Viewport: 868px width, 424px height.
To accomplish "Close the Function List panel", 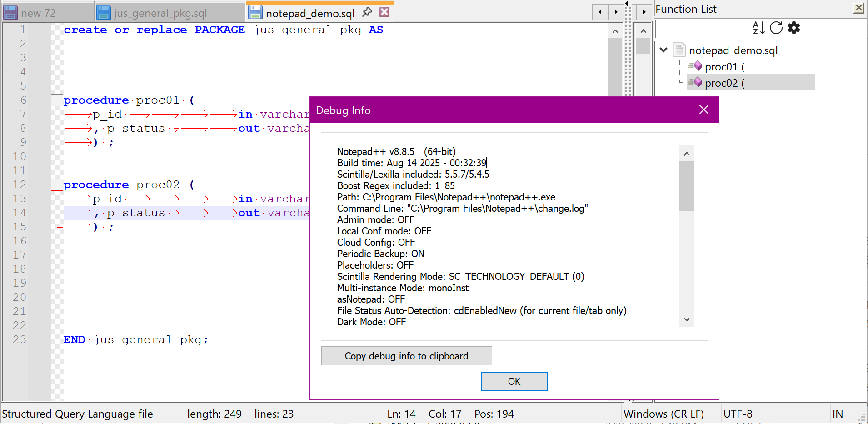I will [x=858, y=8].
